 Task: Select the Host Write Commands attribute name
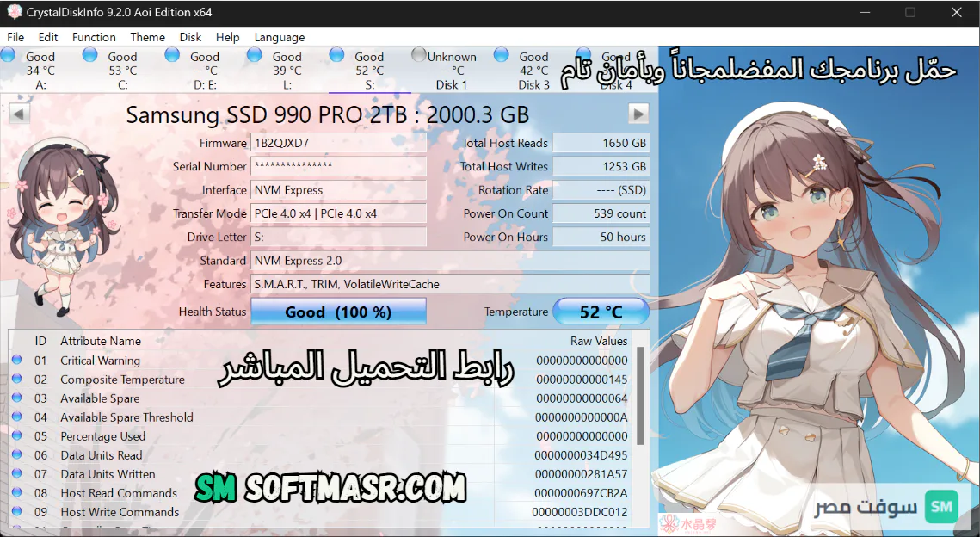pyautogui.click(x=120, y=512)
